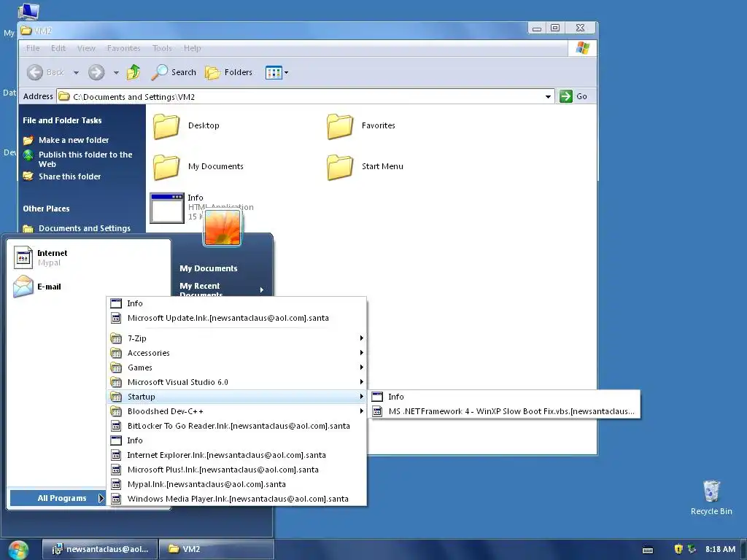This screenshot has height=560, width=747.
Task: Click the Forward arrow toolbar icon
Action: click(96, 72)
